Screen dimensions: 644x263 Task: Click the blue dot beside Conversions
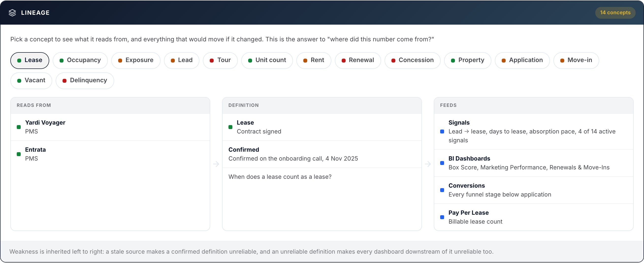point(442,190)
